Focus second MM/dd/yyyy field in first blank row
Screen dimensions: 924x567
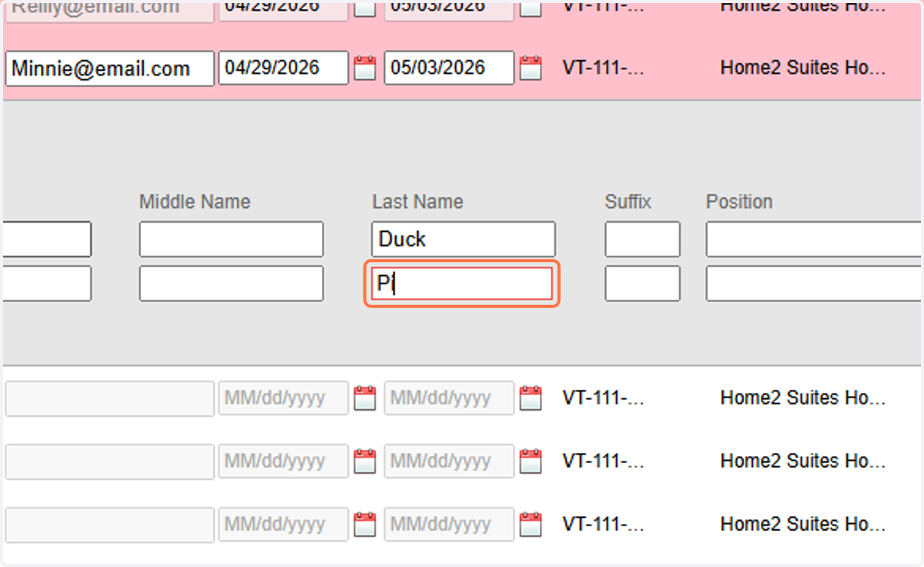point(449,398)
